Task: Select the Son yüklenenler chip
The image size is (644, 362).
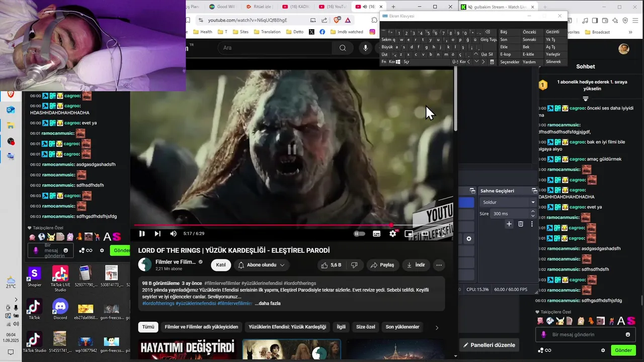Action: point(403,327)
